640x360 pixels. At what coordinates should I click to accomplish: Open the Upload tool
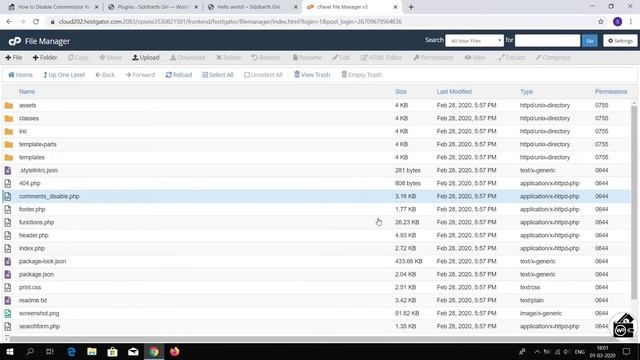tap(146, 58)
